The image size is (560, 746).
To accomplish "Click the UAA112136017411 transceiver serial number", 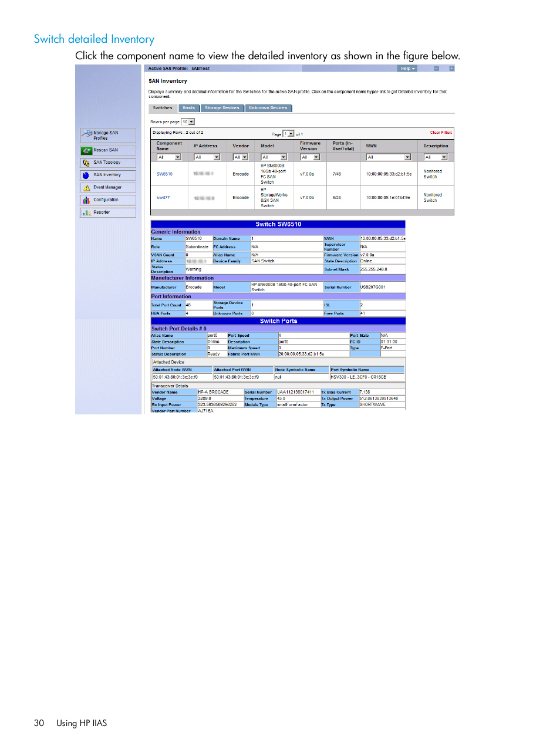I will 296,392.
